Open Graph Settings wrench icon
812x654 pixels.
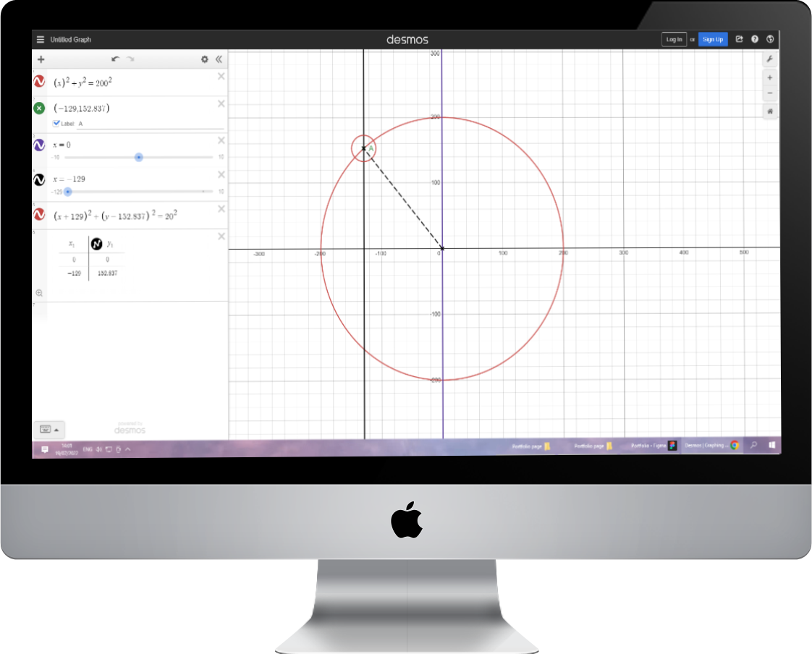(769, 59)
